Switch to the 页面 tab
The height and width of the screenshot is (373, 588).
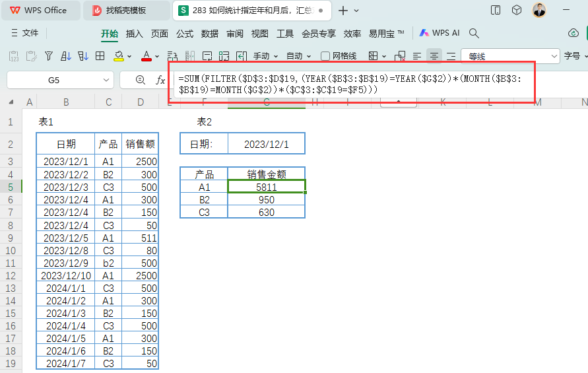(x=160, y=34)
